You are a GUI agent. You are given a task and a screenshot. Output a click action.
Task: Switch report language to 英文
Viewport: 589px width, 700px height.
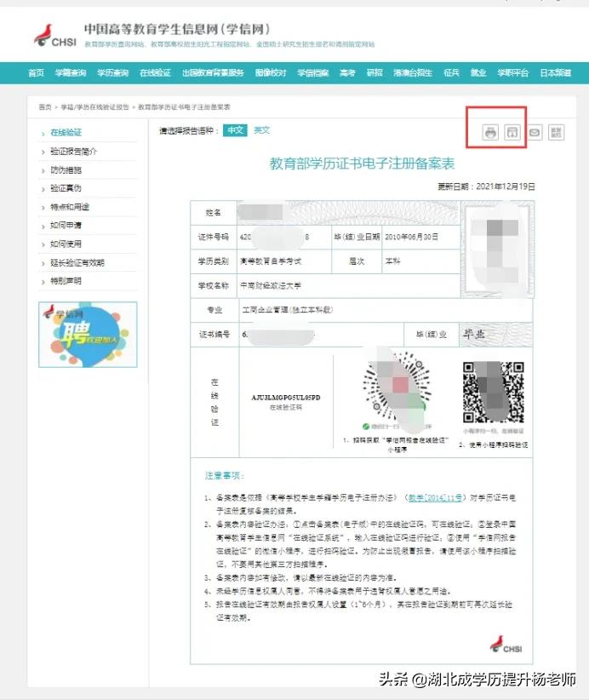click(x=261, y=130)
